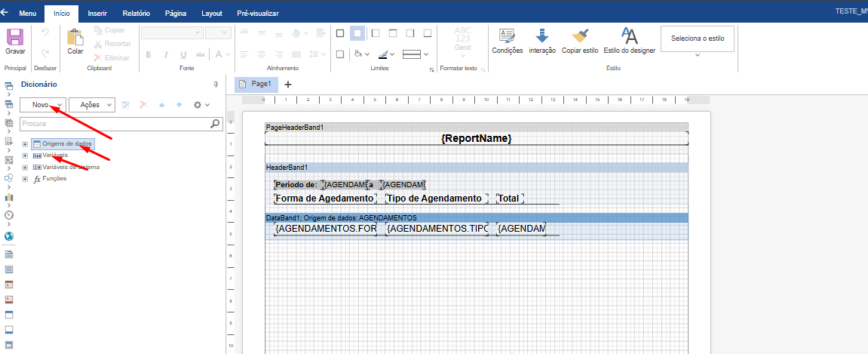Click the dictionary edit pencil icon

click(x=126, y=105)
